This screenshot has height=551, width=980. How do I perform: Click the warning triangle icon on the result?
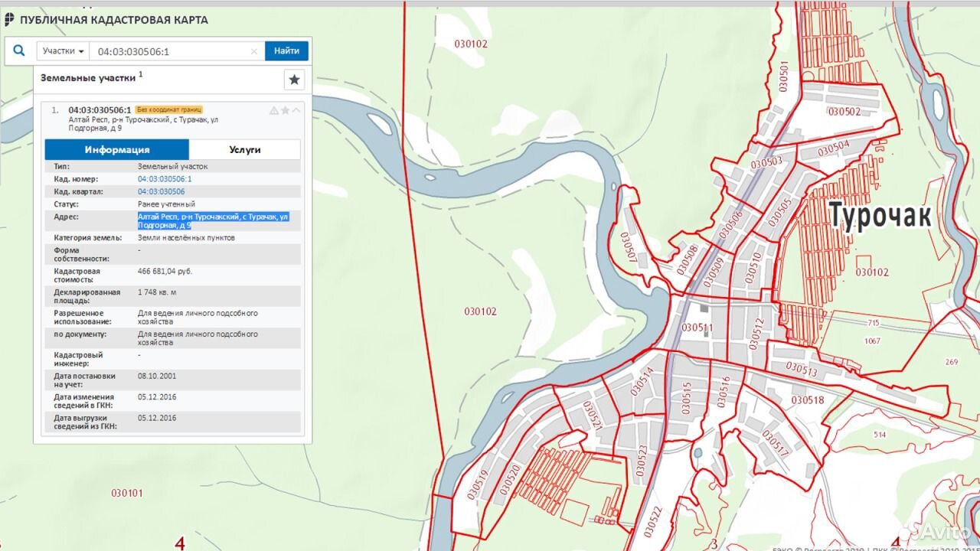[273, 111]
